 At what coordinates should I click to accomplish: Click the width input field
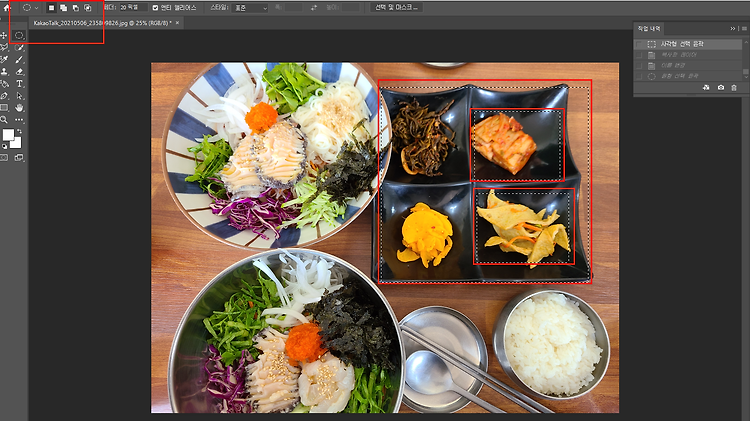(x=294, y=8)
